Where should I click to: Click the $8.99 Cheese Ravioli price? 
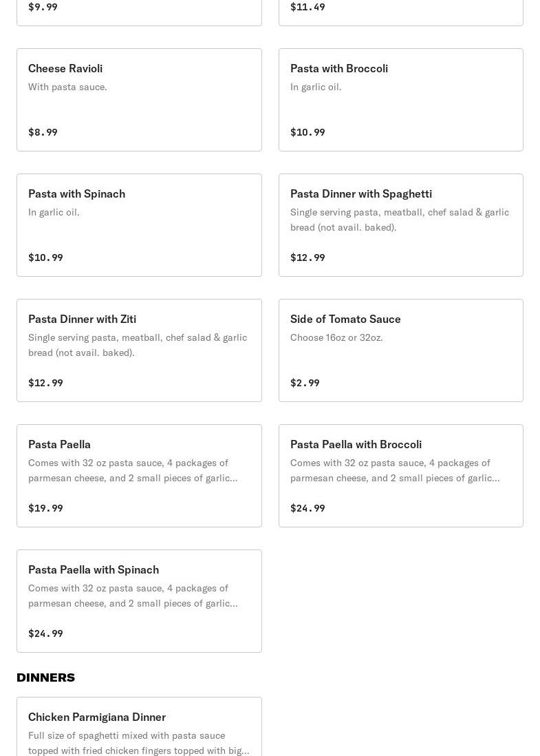coord(43,132)
